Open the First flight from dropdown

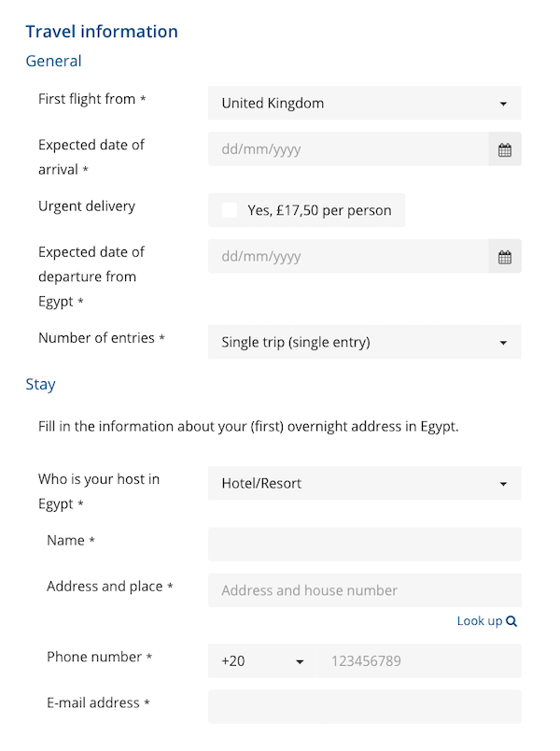point(364,104)
